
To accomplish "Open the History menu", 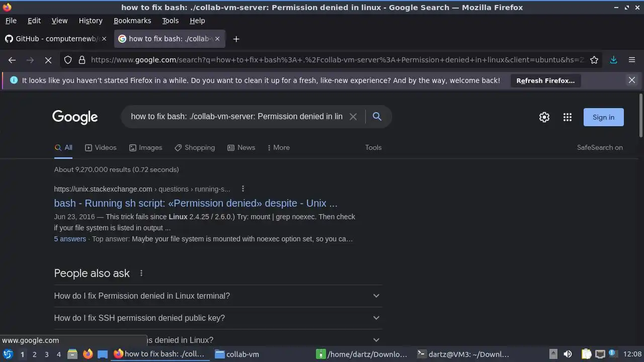I will click(x=91, y=21).
